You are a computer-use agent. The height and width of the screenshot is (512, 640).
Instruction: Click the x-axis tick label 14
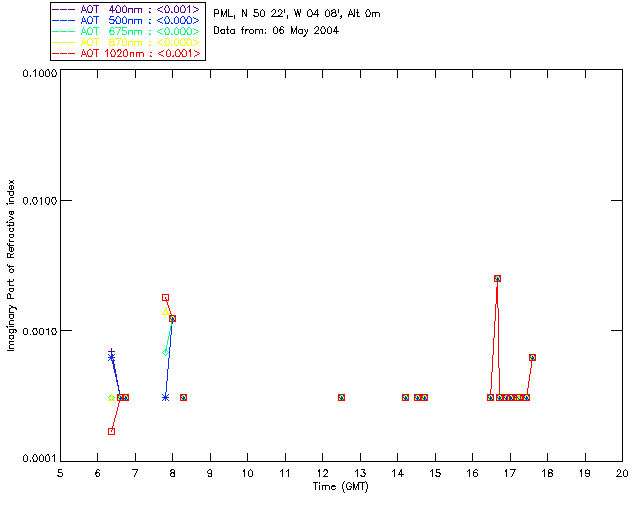398,473
